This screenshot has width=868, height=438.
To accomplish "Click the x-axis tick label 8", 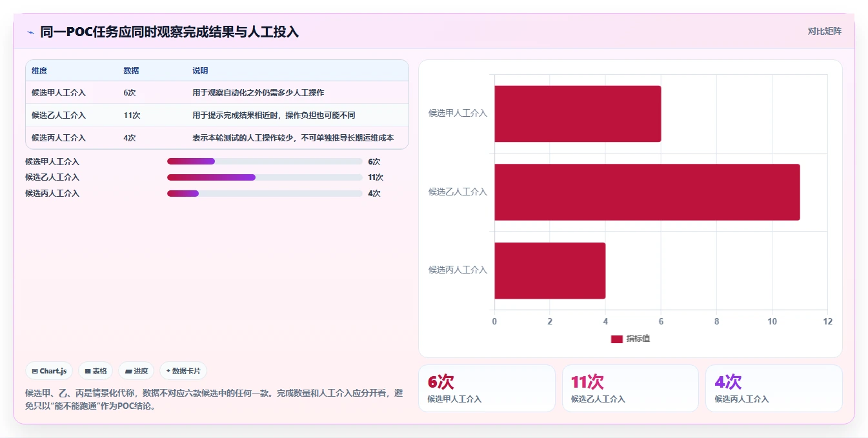I will [716, 321].
